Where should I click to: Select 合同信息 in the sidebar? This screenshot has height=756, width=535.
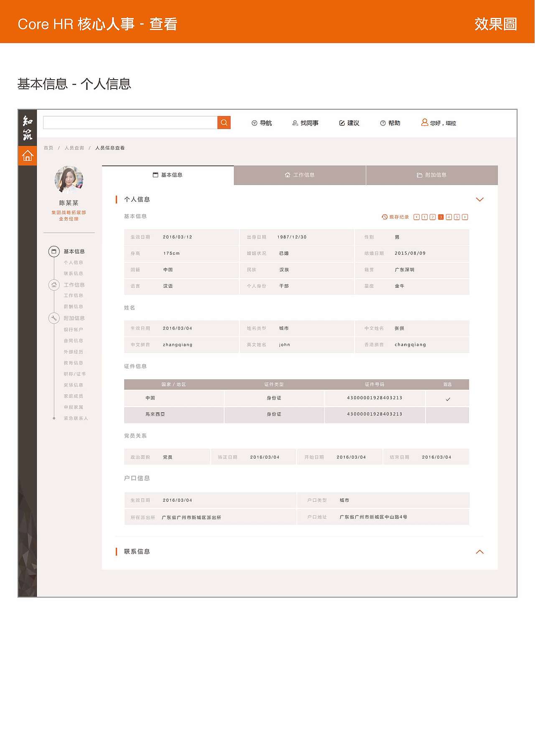point(74,341)
